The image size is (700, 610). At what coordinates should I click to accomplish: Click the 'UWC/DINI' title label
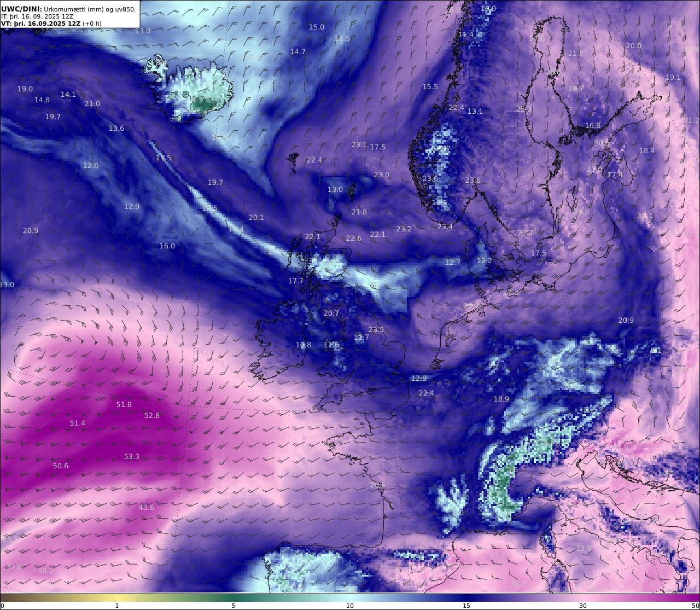tap(20, 9)
